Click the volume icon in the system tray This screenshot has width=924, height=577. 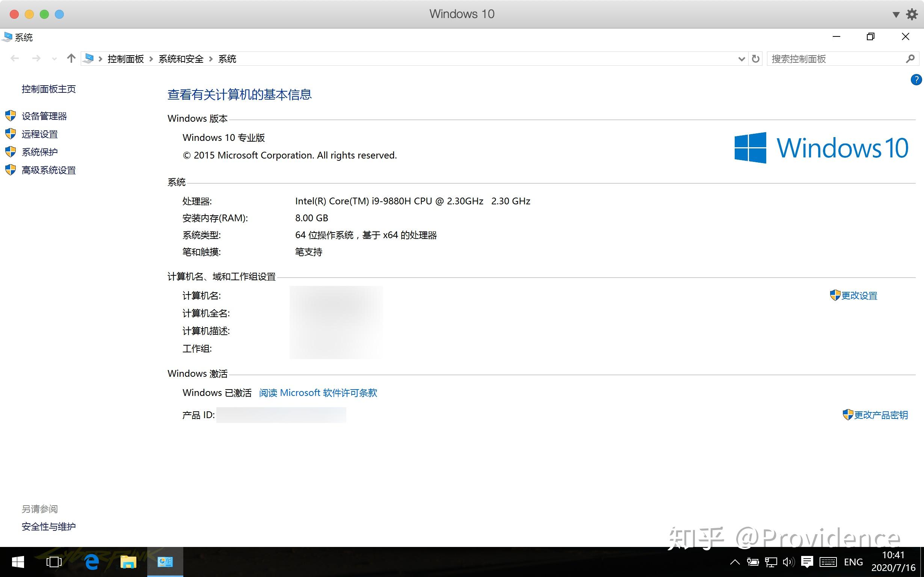787,561
